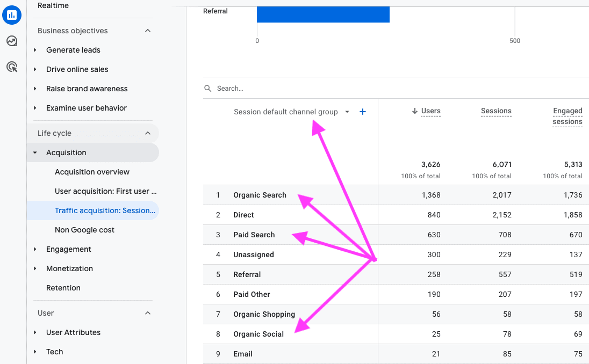Screen dimensions: 589x364
Task: Sort the table by Sessions column
Action: (496, 111)
